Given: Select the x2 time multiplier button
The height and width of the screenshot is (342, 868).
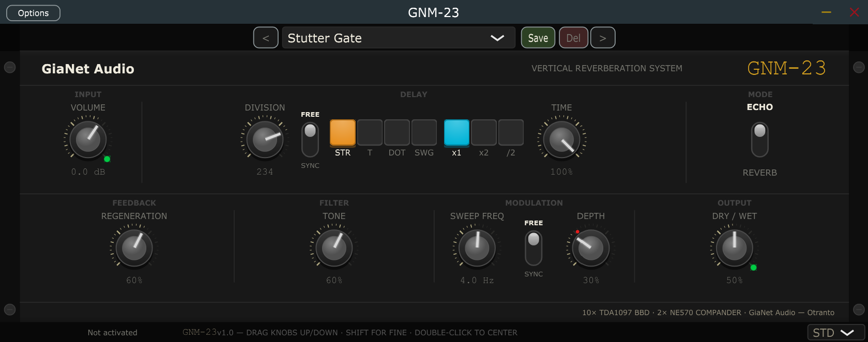Looking at the screenshot, I should pos(484,133).
